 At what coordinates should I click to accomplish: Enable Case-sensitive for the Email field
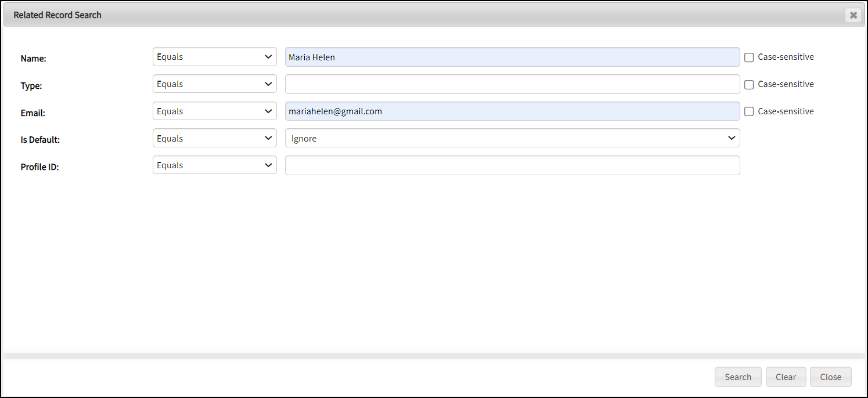(x=749, y=111)
